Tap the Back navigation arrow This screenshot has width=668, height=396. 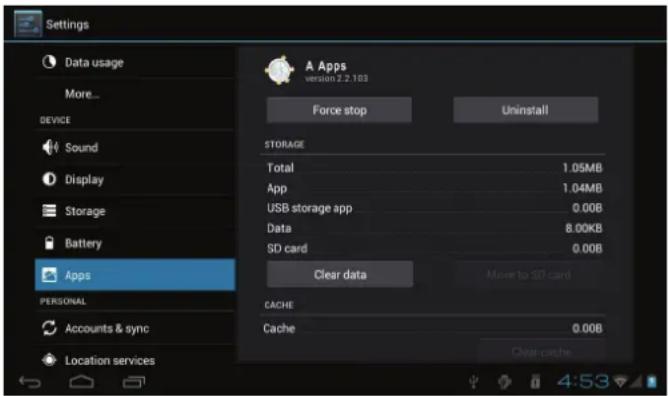[30, 382]
